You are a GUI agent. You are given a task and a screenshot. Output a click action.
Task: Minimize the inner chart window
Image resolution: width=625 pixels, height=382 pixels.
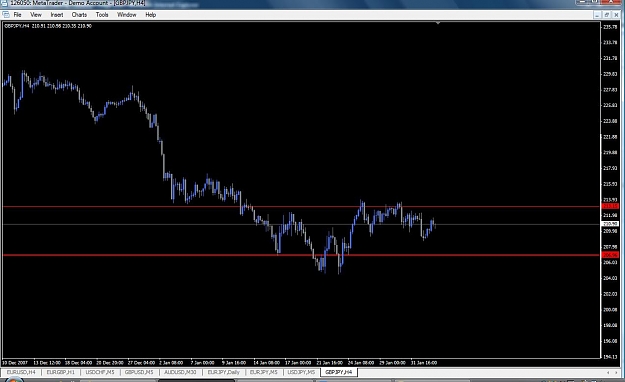tap(597, 15)
